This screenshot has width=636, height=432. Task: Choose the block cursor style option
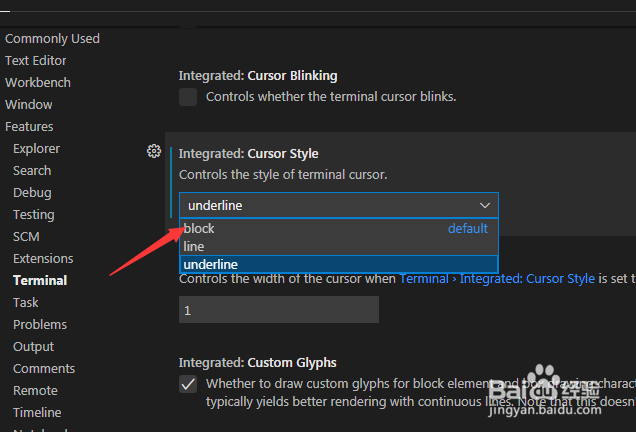click(x=200, y=228)
